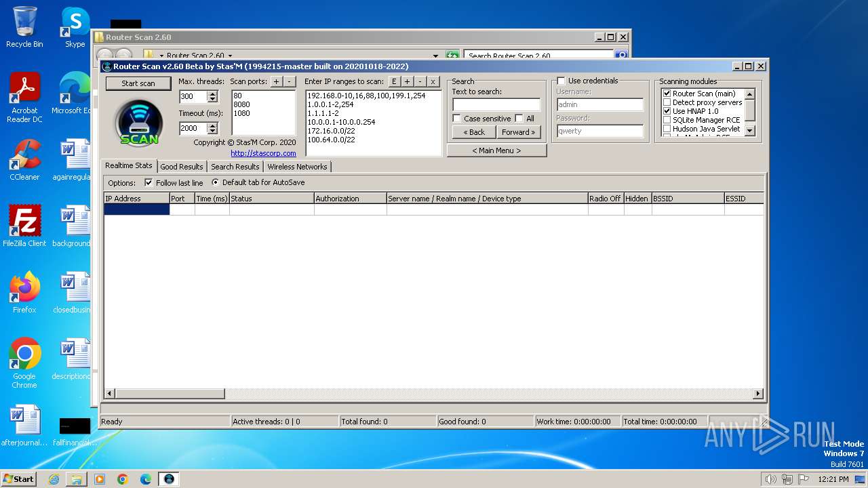Click the Back search button
The height and width of the screenshot is (488, 868).
pos(474,132)
